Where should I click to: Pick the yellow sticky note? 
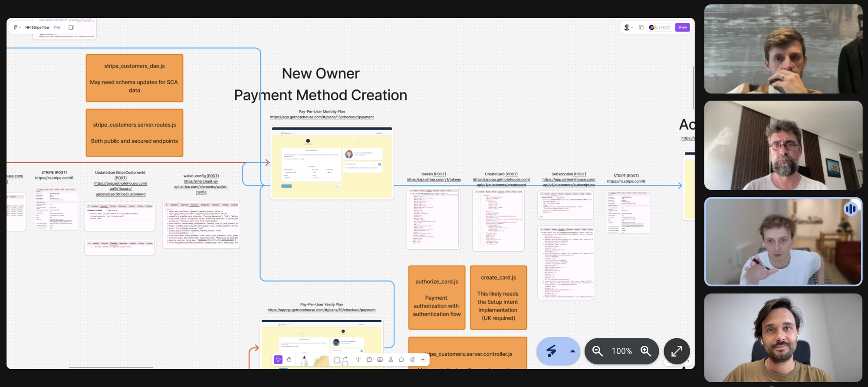click(321, 361)
